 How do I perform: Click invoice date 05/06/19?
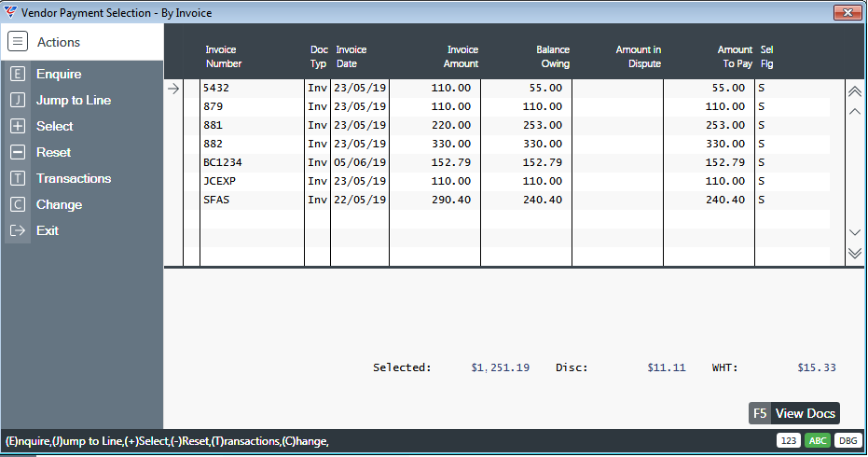(360, 162)
